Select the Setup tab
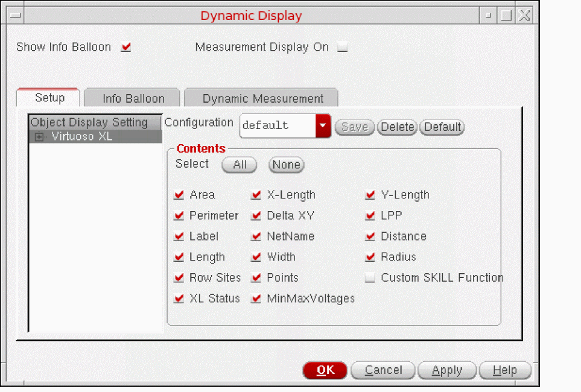This screenshot has height=392, width=581. pyautogui.click(x=49, y=98)
